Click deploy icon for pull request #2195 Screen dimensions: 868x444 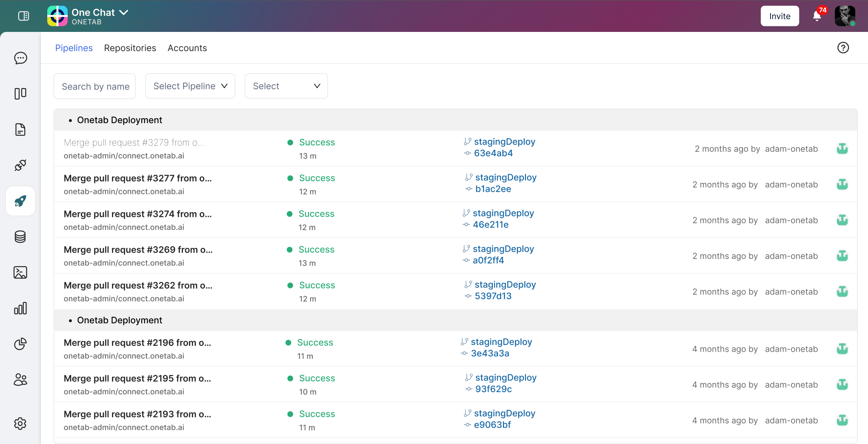842,384
